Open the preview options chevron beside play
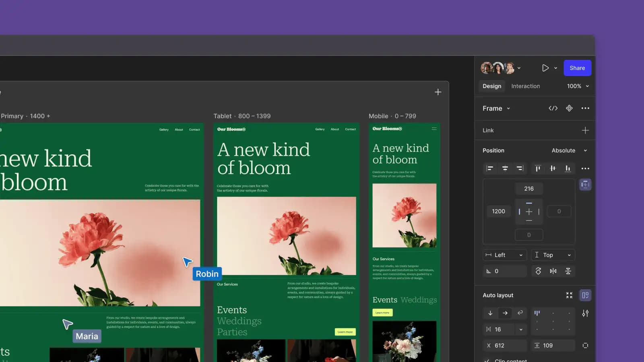The width and height of the screenshot is (644, 362). coord(555,68)
